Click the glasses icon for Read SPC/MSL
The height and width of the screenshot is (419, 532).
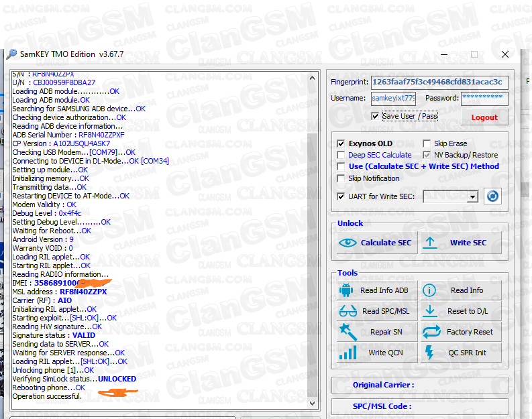(x=348, y=311)
